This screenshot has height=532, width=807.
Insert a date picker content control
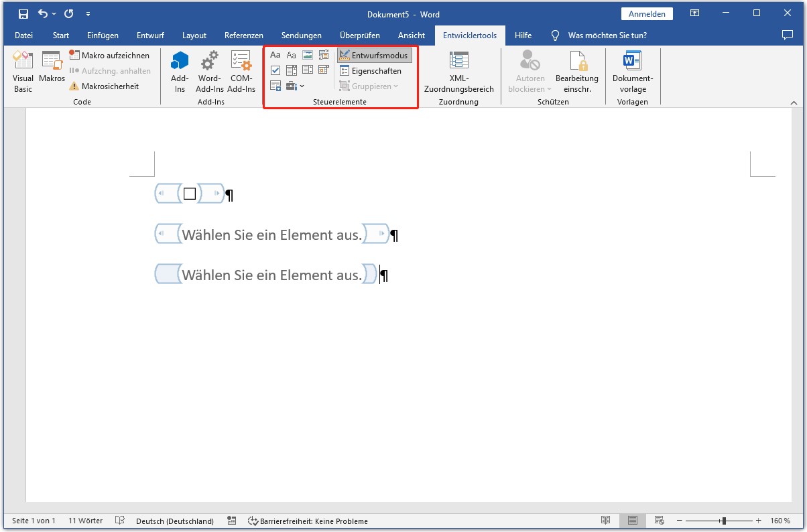[x=323, y=70]
